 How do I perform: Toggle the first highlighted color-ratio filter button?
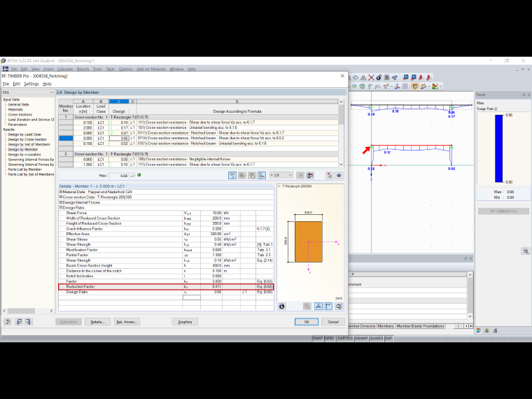(x=232, y=176)
